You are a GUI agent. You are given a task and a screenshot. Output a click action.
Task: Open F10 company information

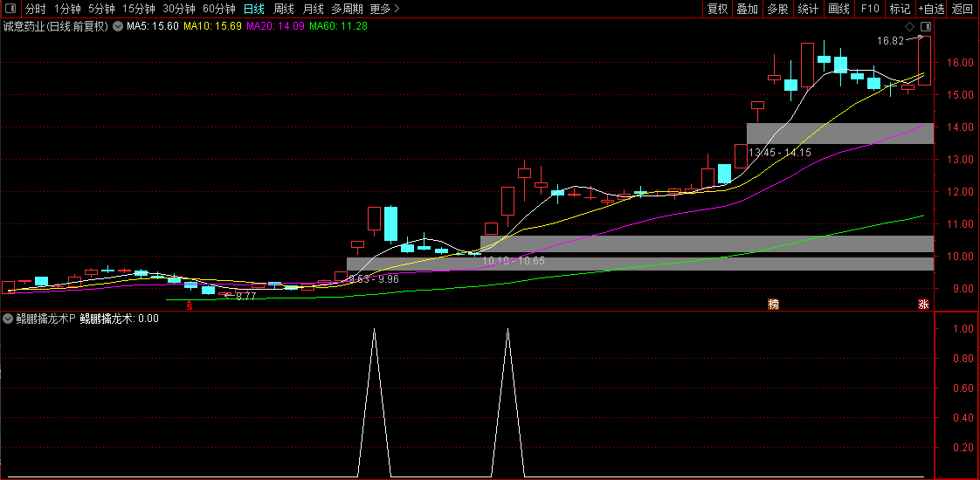(x=870, y=9)
